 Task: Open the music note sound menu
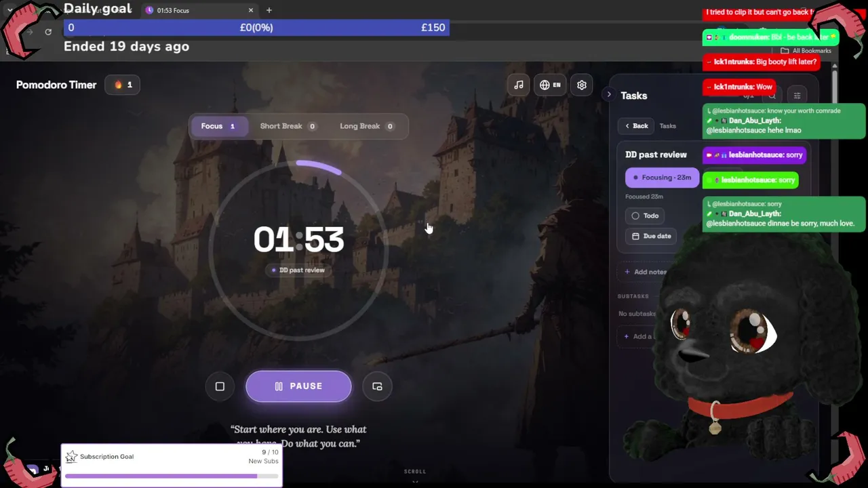[x=519, y=85]
